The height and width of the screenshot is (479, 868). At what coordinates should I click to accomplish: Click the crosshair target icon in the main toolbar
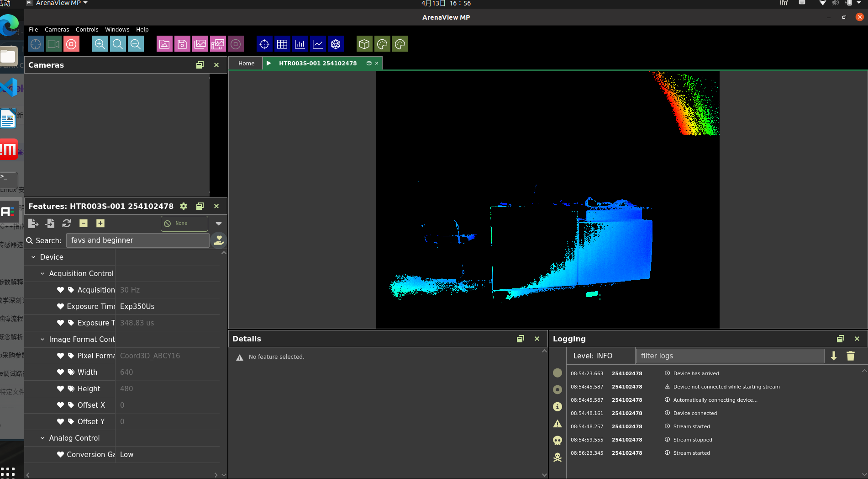pyautogui.click(x=36, y=44)
